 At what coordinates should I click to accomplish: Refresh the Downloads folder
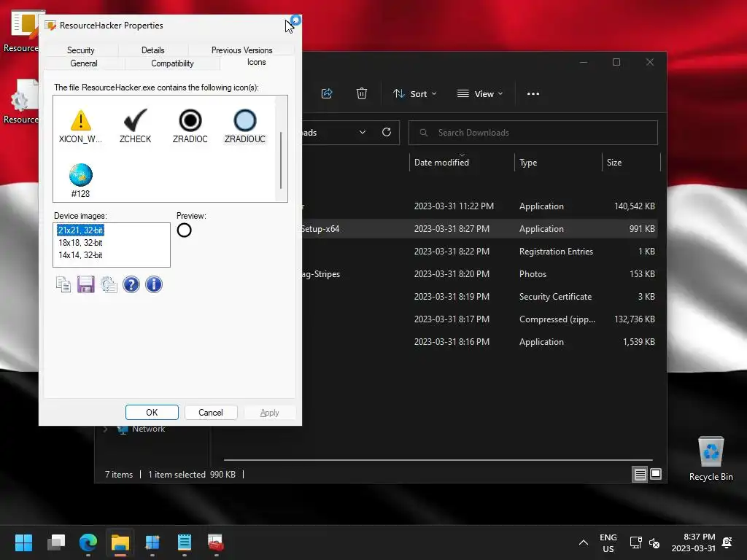[387, 133]
